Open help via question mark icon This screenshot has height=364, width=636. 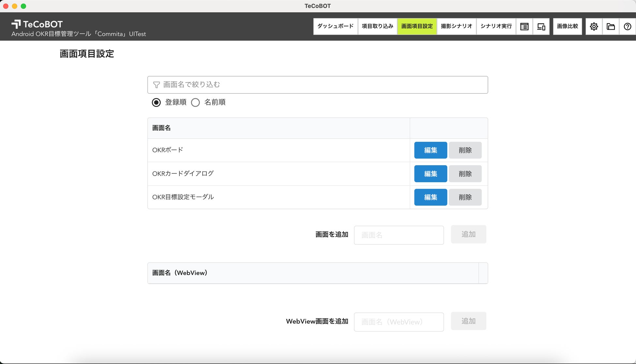coord(627,26)
